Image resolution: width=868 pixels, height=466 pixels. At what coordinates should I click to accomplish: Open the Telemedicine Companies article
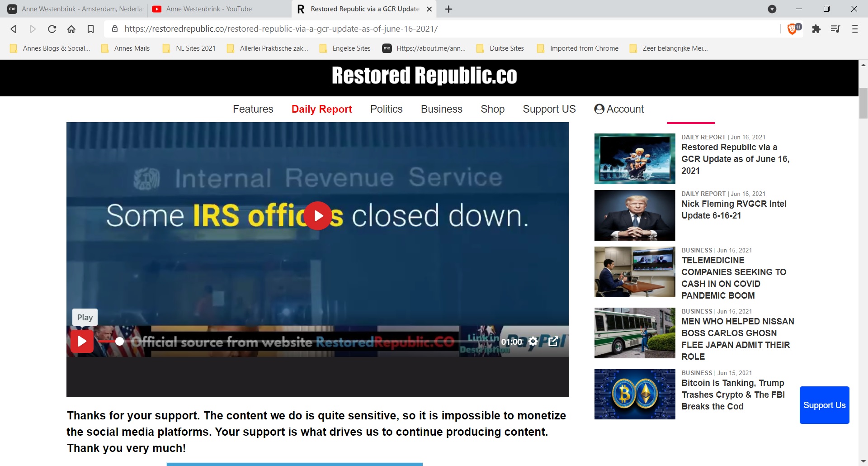(x=734, y=278)
